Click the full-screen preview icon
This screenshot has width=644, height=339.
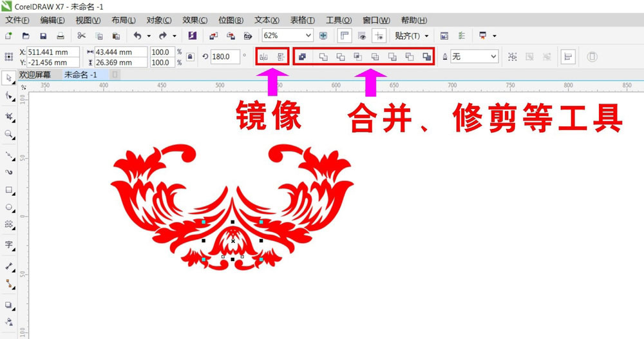pyautogui.click(x=323, y=35)
